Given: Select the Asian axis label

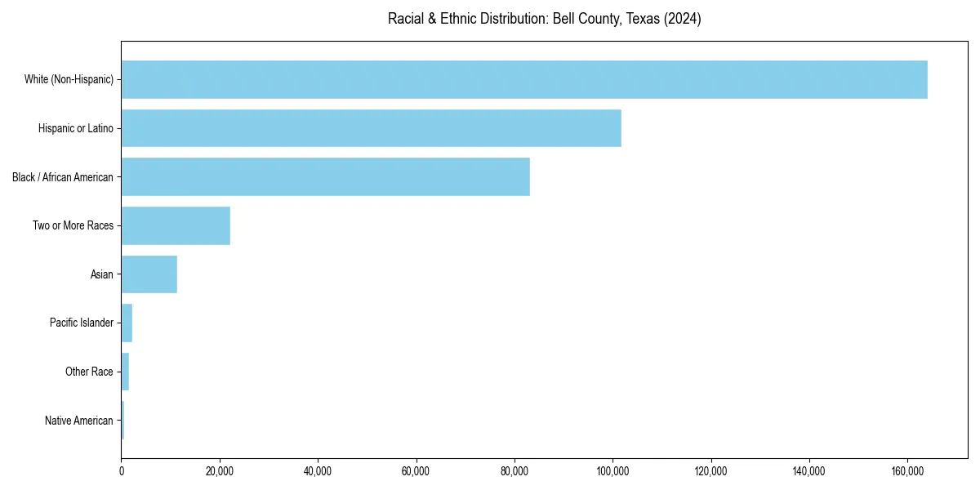Looking at the screenshot, I should 102,274.
